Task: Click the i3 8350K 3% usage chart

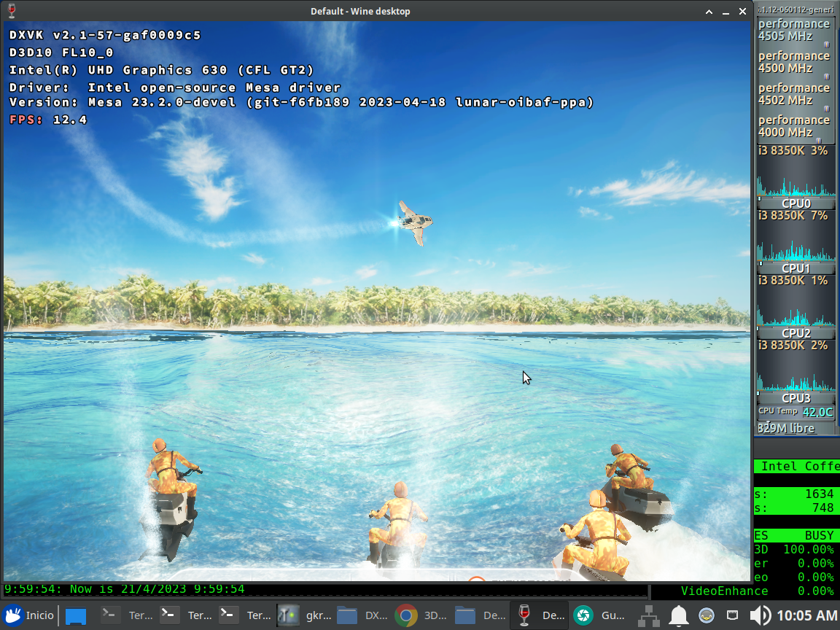Action: click(796, 171)
